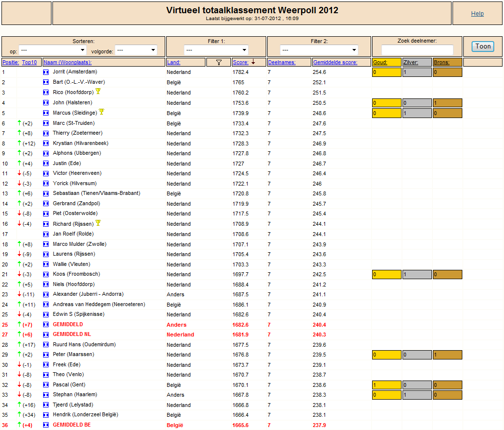Click the blue detail icon beside Jorrit (Amsterdam)
Viewport: 504px width, 430px height.
click(46, 72)
